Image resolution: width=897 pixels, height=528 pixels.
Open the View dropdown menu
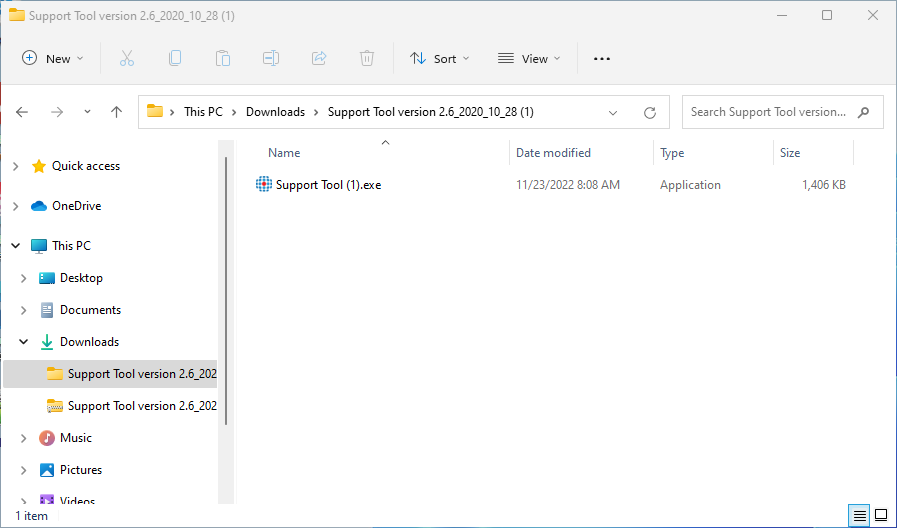click(529, 58)
